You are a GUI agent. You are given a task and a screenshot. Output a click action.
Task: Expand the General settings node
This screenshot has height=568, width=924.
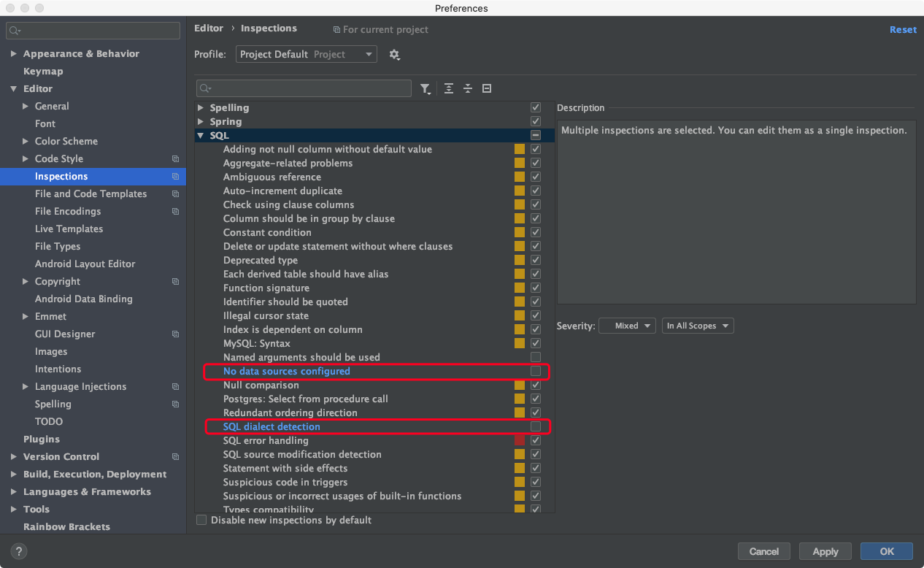26,107
